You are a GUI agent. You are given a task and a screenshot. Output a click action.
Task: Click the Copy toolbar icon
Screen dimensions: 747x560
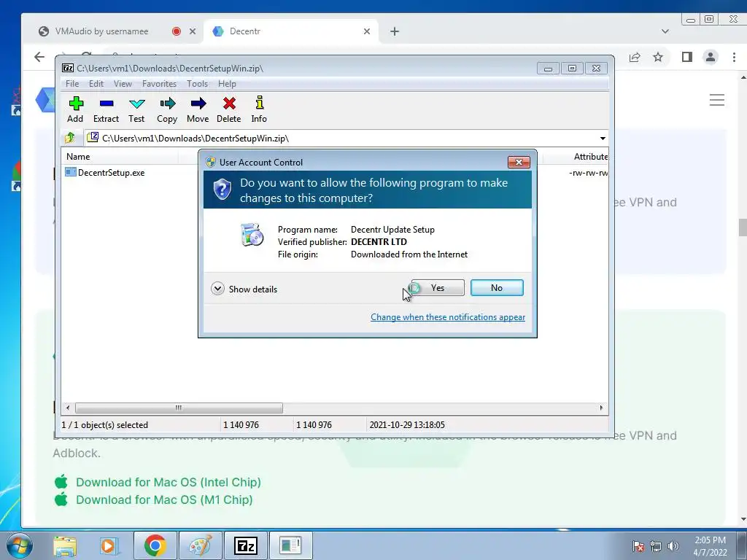pyautogui.click(x=167, y=109)
